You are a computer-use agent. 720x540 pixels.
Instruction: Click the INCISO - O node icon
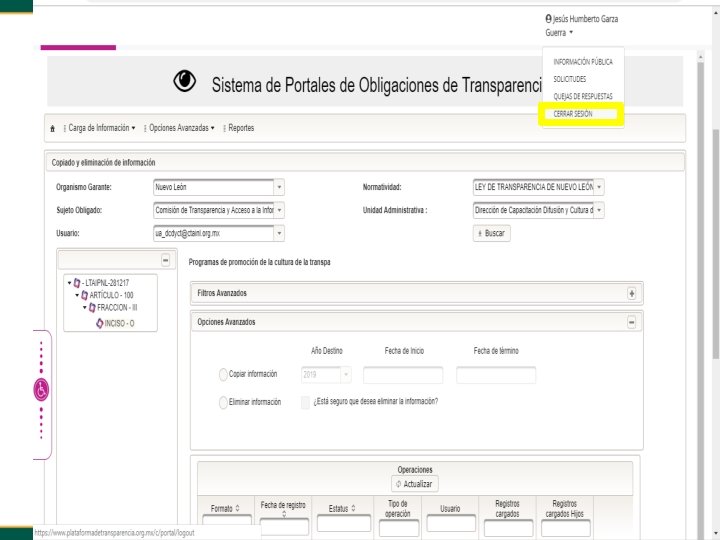(100, 323)
